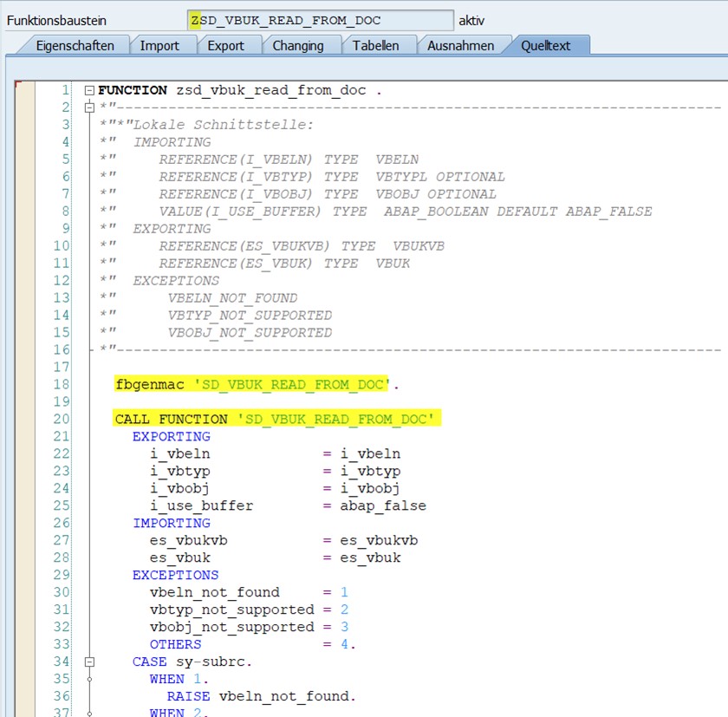Click the CASE keyword on line 34
728x717 pixels.
[x=149, y=662]
